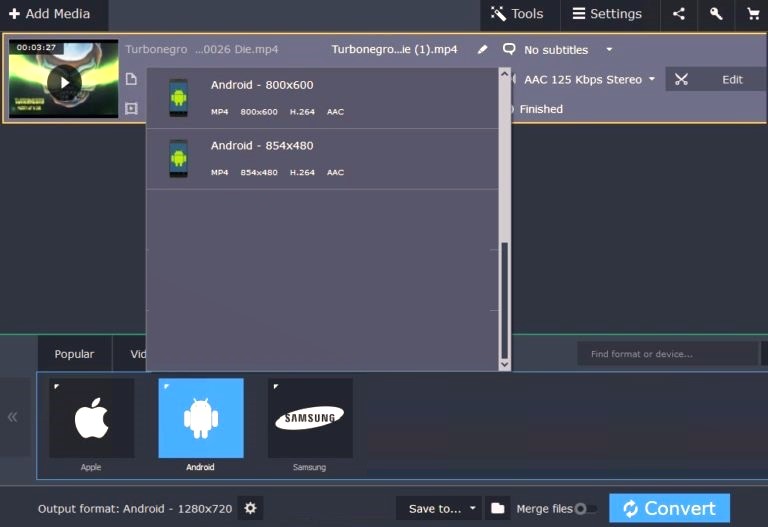Click the Find format or device field
Screen dimensions: 768x527
(x=667, y=354)
